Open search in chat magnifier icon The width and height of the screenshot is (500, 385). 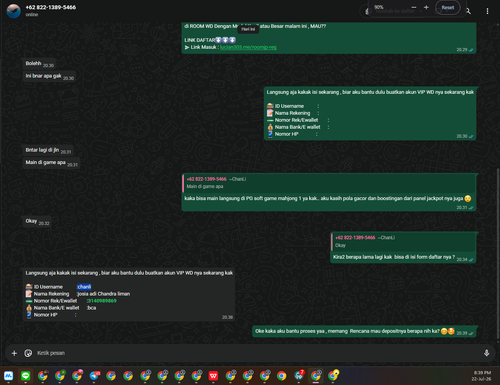click(x=469, y=11)
